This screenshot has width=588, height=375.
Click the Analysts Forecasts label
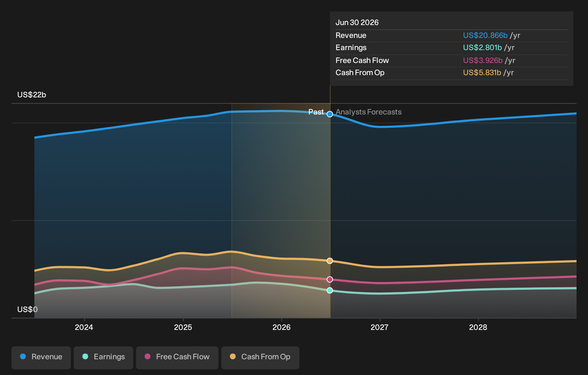[368, 112]
